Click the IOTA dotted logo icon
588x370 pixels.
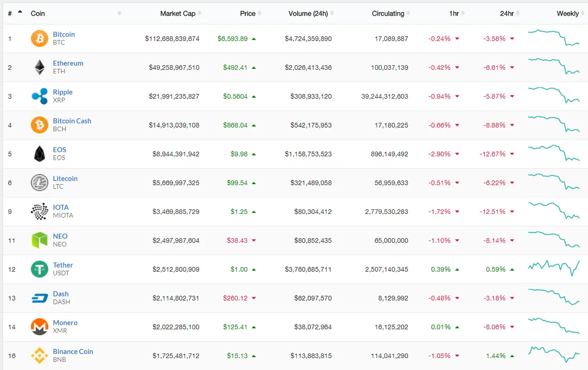(x=40, y=212)
